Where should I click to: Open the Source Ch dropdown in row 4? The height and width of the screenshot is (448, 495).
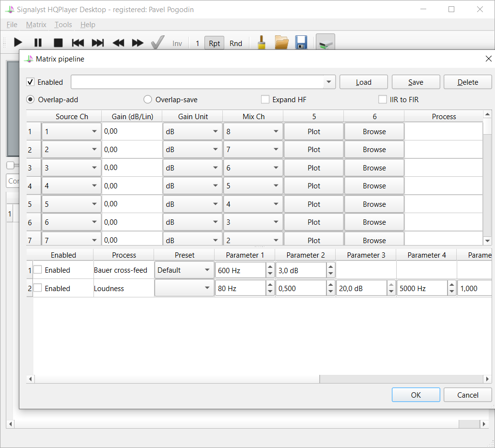pyautogui.click(x=71, y=185)
